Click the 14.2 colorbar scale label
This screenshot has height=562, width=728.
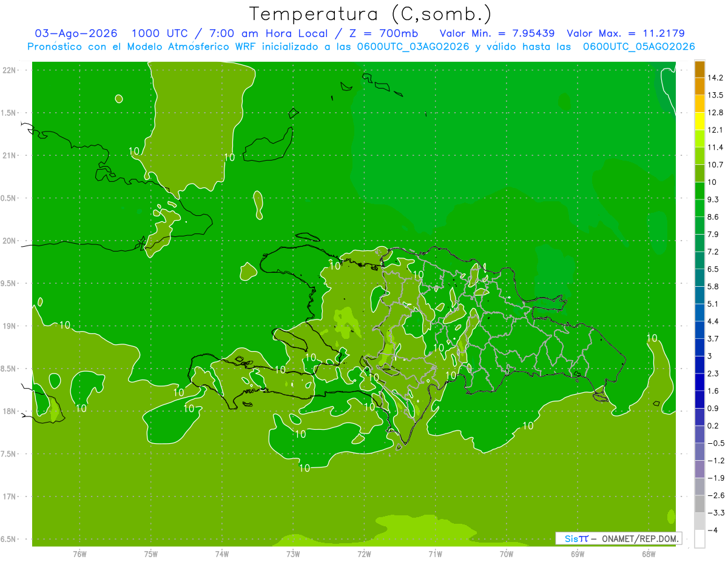[x=716, y=78]
